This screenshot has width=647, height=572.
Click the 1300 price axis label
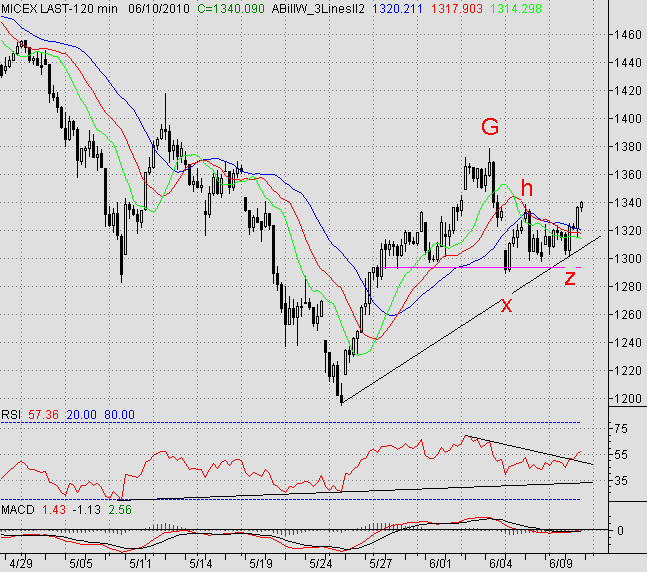point(628,259)
